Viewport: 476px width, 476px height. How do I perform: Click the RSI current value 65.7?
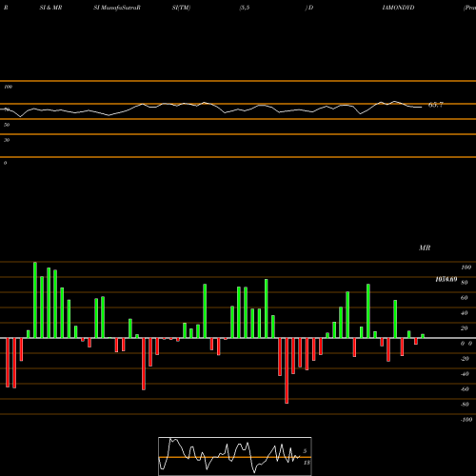point(436,105)
